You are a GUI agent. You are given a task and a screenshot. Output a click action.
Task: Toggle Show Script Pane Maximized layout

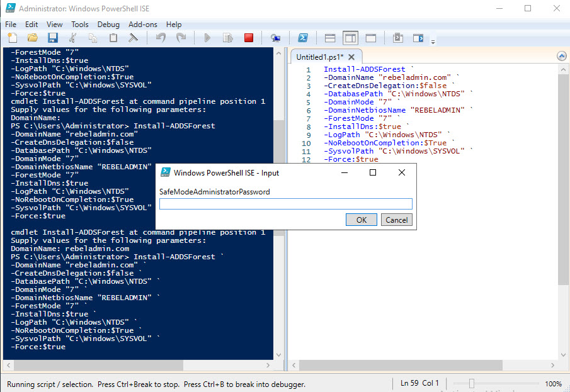(371, 38)
